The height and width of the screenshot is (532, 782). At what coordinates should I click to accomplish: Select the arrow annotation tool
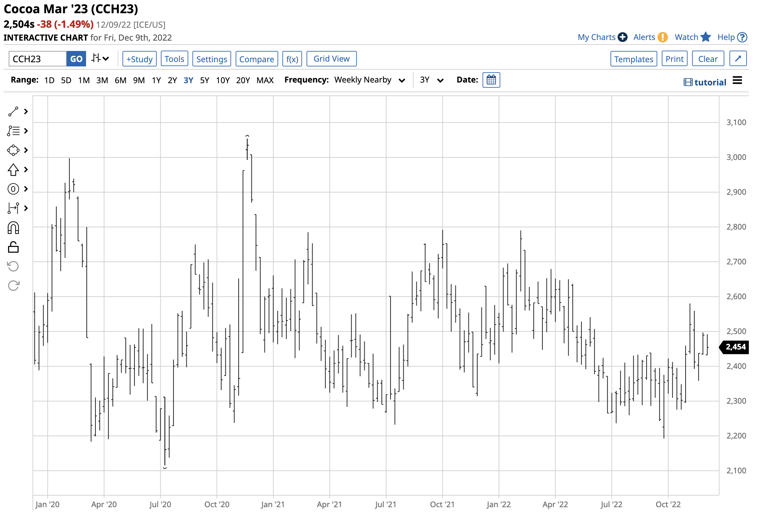(14, 170)
